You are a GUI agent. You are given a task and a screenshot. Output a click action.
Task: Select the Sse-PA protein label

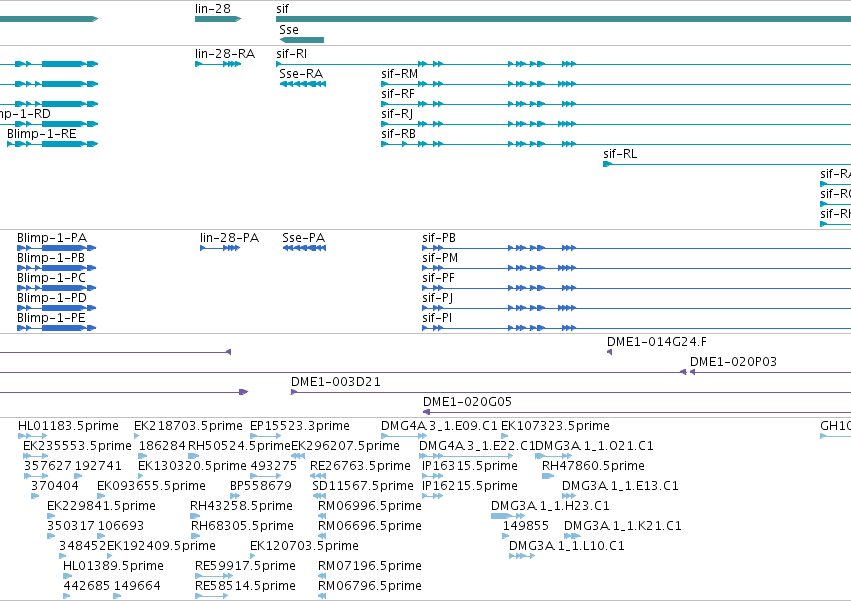(303, 238)
